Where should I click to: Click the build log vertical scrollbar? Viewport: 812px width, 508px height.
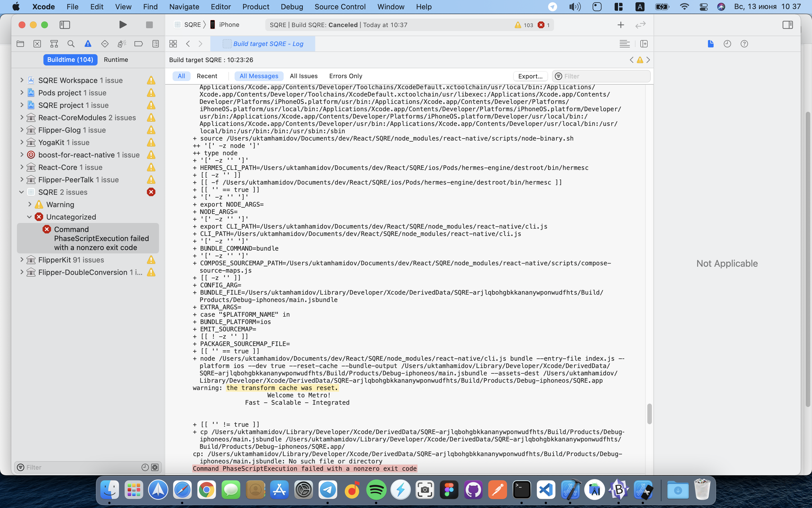tap(649, 413)
